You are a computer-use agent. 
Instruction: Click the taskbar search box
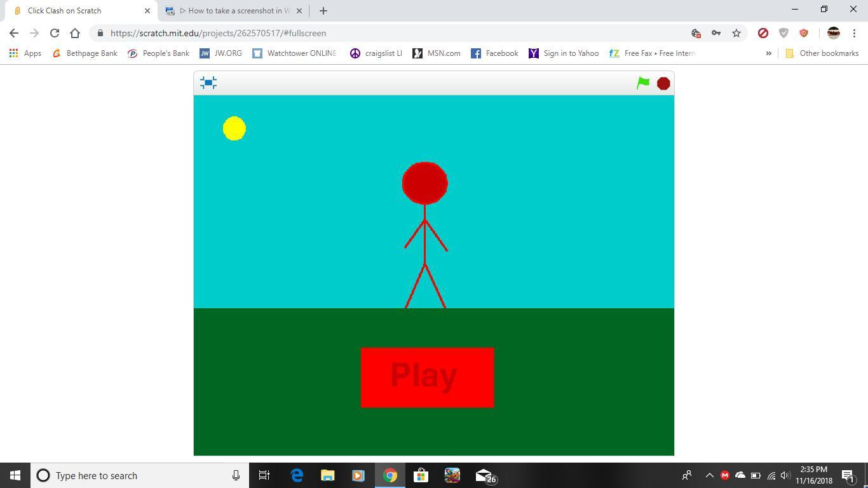point(140,475)
